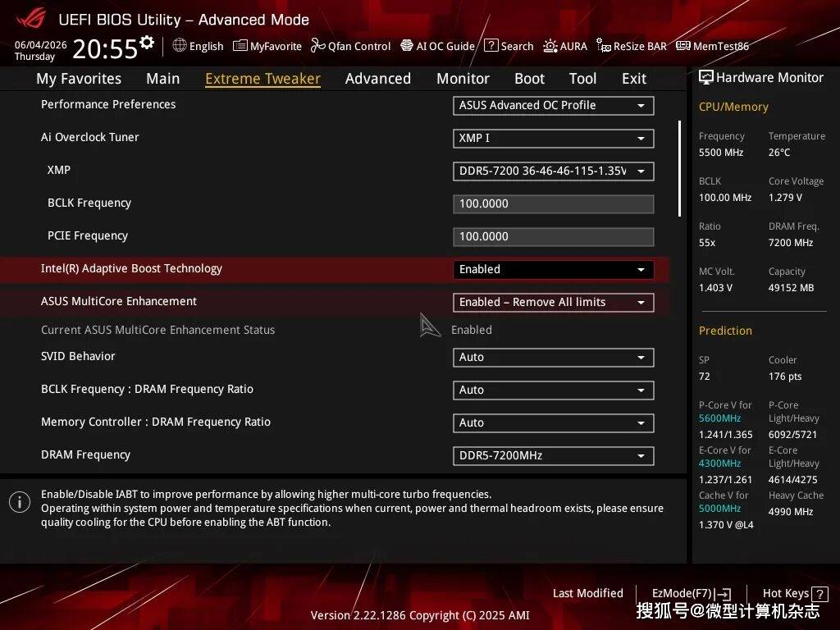Open the Search question mark icon
This screenshot has width=840, height=630.
(x=491, y=46)
